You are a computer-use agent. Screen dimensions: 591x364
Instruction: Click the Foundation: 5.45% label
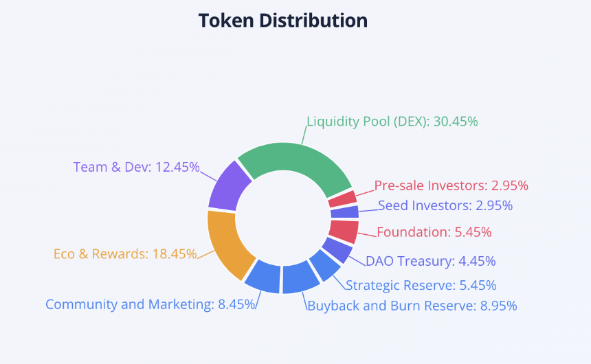coord(434,232)
